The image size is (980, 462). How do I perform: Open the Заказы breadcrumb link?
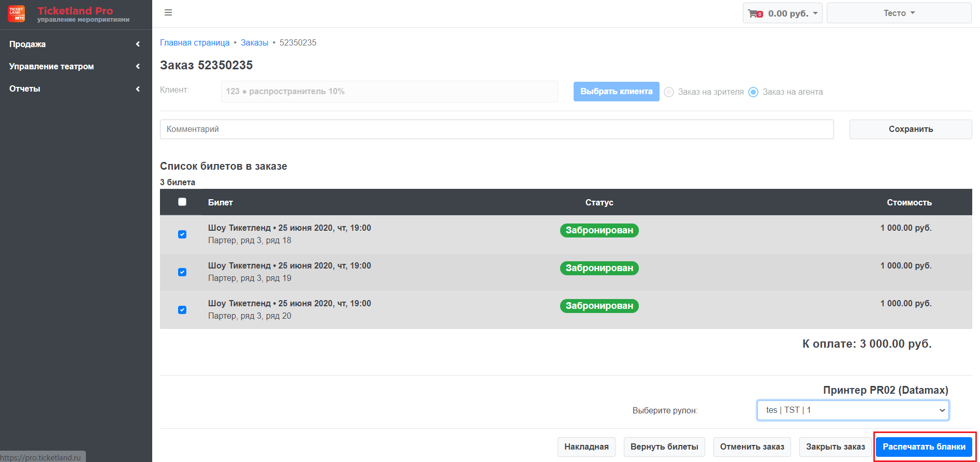point(254,42)
